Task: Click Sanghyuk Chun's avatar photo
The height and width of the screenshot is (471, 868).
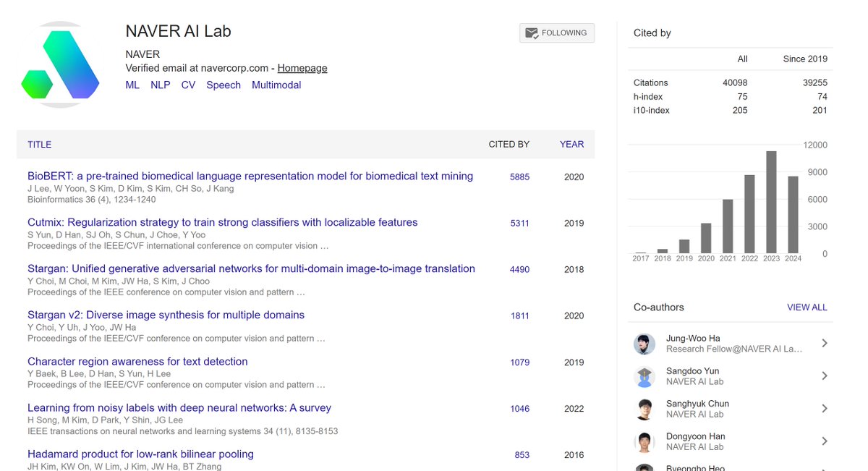Action: tap(644, 409)
